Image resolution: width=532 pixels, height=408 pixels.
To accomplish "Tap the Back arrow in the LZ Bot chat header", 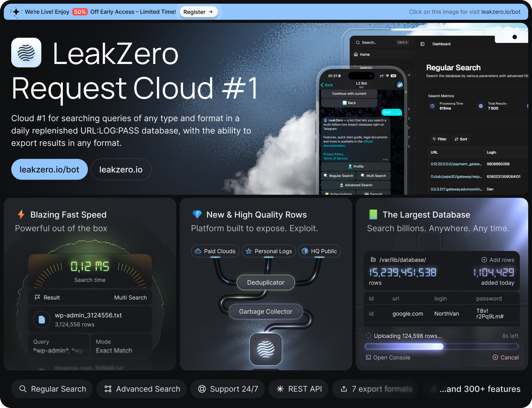I will coord(327,85).
